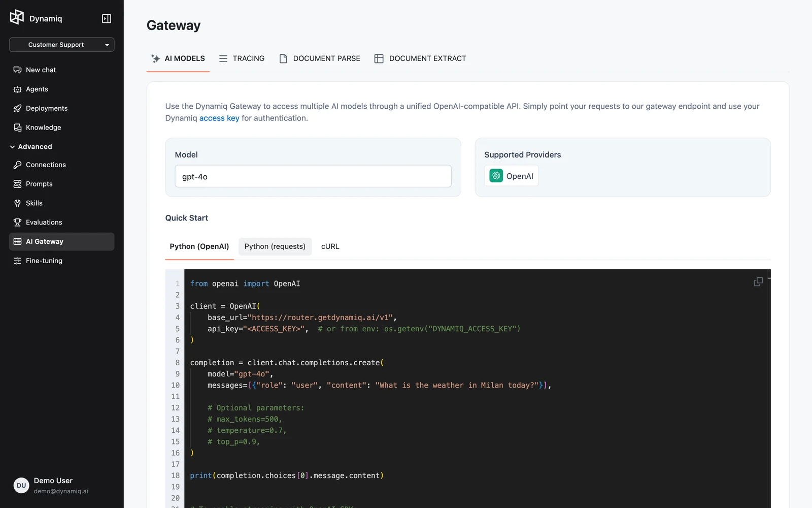This screenshot has height=508, width=812.
Task: Click the OpenAI provider logo icon
Action: 496,176
